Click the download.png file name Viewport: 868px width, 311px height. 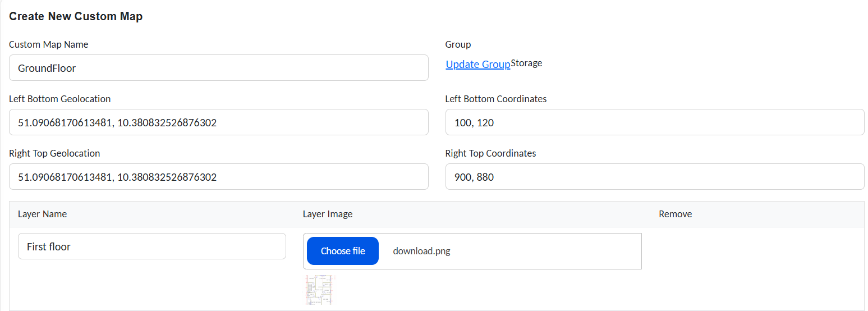(421, 251)
